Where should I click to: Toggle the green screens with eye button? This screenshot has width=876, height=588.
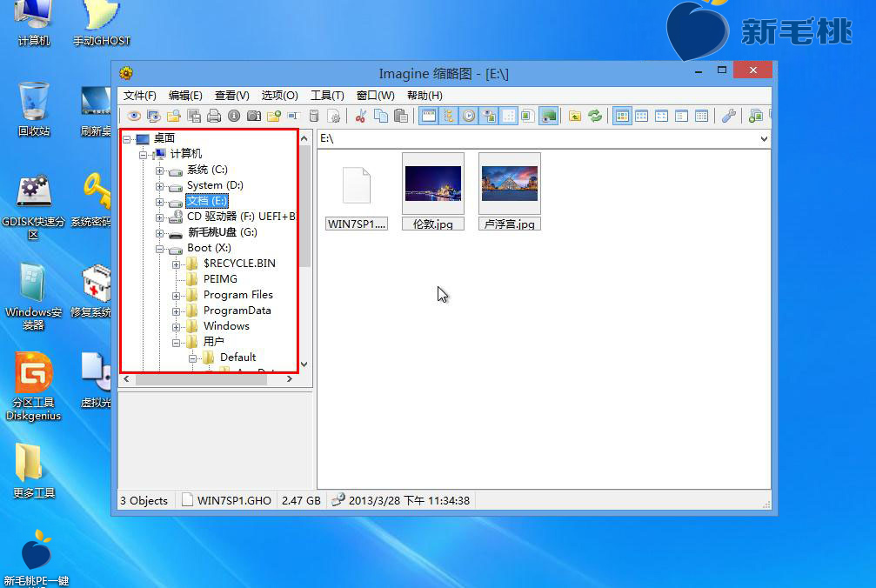(549, 117)
